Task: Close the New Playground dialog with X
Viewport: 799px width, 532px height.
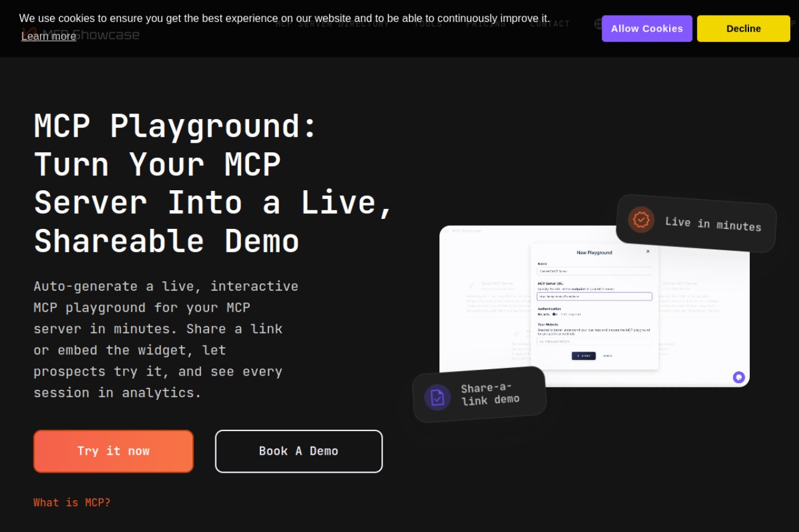Action: pyautogui.click(x=648, y=251)
